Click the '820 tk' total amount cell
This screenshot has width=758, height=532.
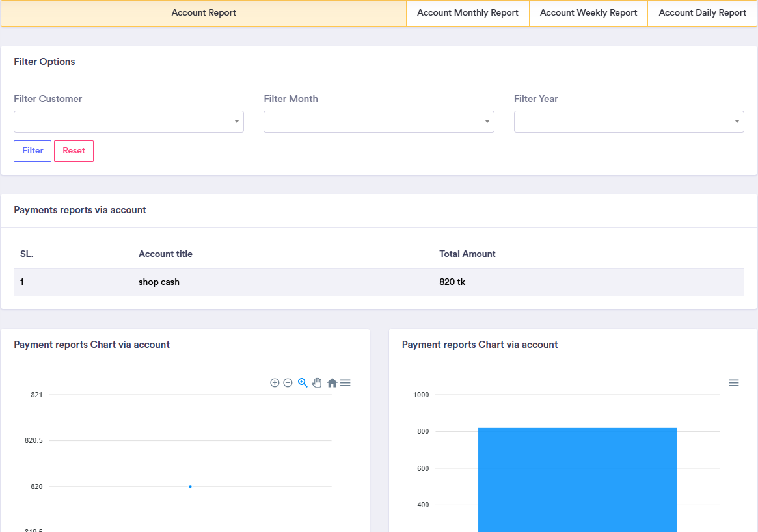[452, 282]
